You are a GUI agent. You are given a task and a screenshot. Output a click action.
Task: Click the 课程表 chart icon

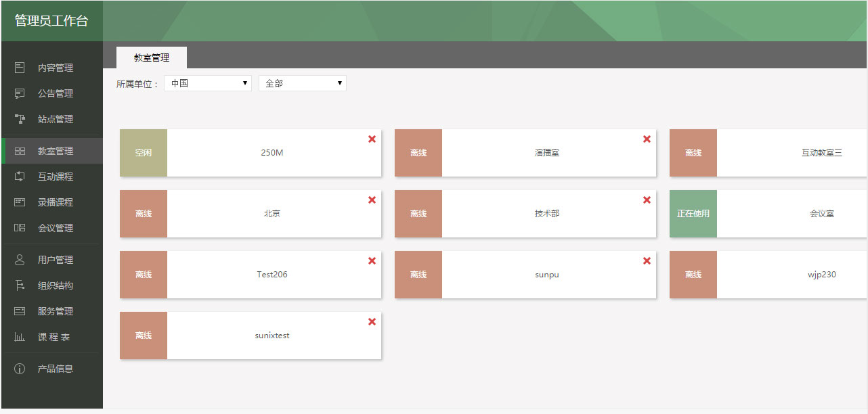coord(20,337)
